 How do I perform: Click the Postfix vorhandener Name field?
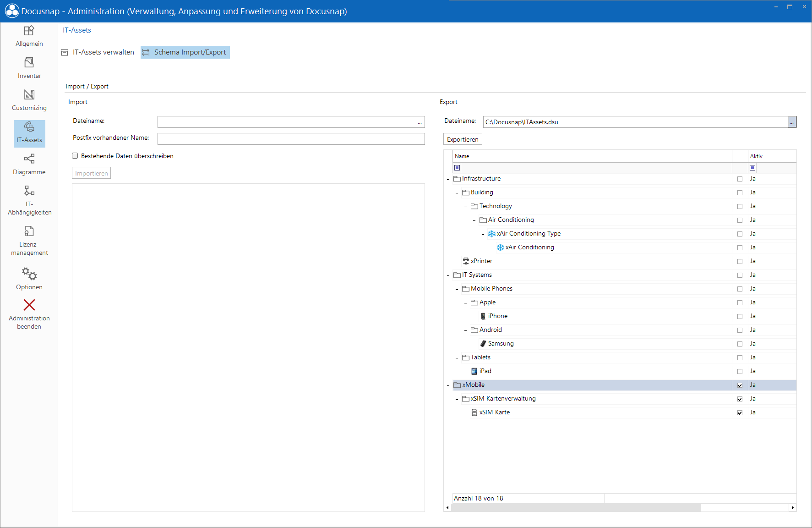click(x=291, y=139)
